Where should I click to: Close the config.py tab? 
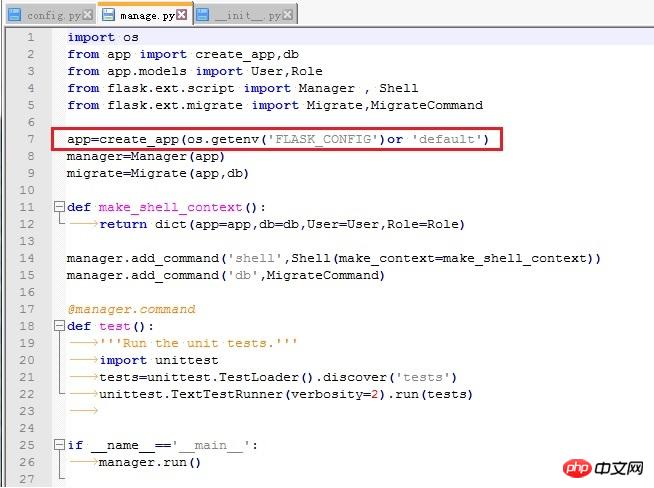pyautogui.click(x=88, y=15)
